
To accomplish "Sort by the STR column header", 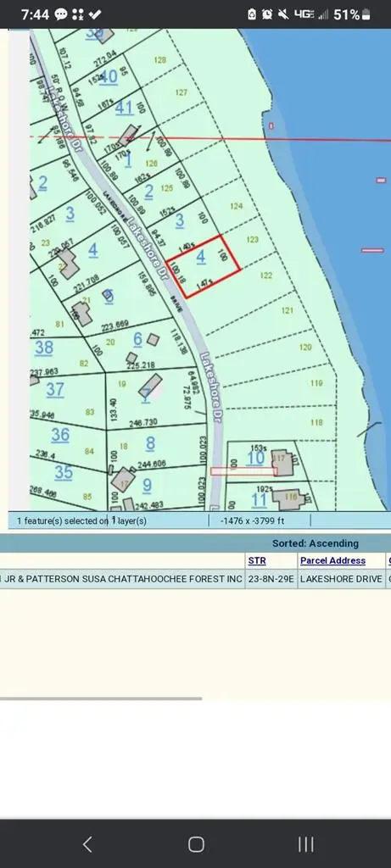I will [x=257, y=560].
